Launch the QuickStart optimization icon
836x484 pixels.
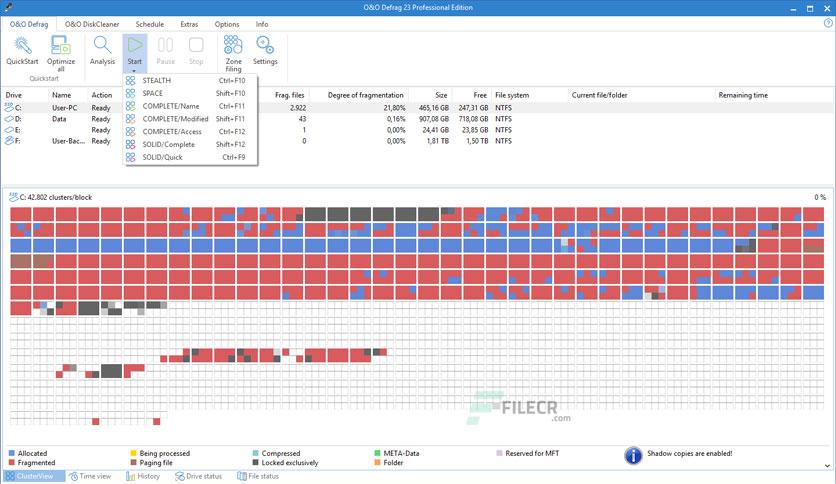click(x=22, y=45)
